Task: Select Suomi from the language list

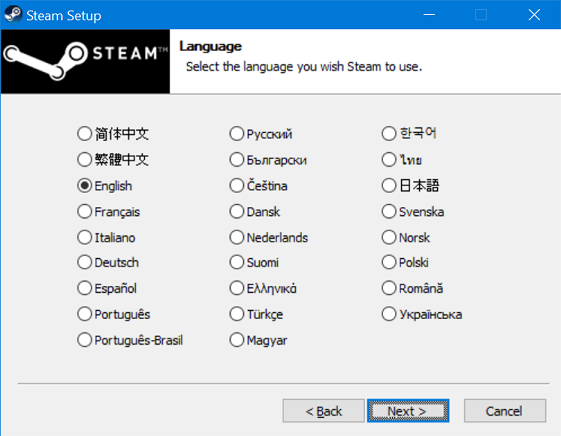Action: 254,263
